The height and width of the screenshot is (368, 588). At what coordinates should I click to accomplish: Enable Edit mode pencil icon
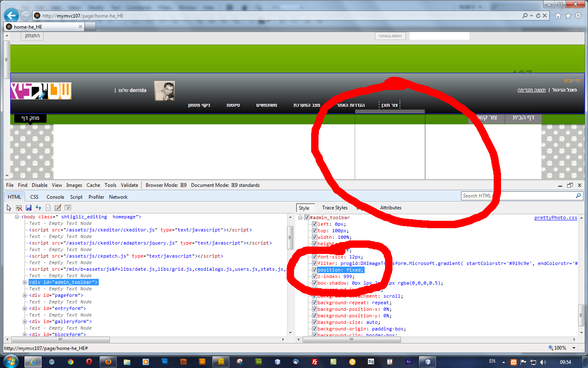(58, 208)
